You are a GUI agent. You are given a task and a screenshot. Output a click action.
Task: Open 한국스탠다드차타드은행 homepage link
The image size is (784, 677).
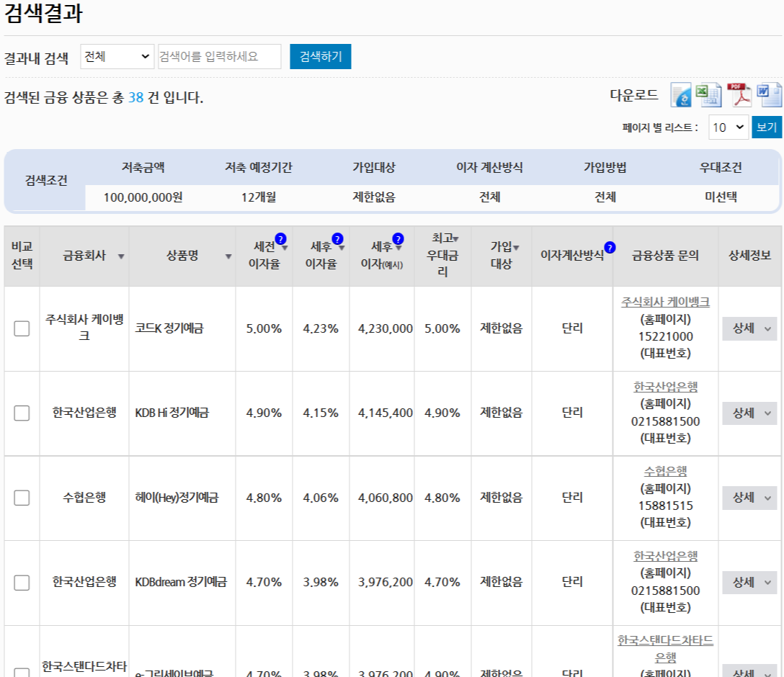coord(666,648)
